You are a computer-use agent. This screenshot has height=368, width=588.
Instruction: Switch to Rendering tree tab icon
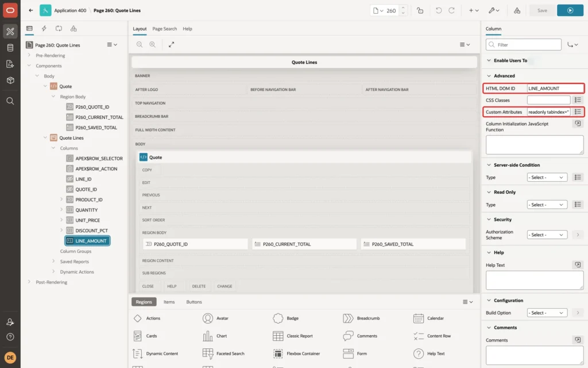coord(29,29)
